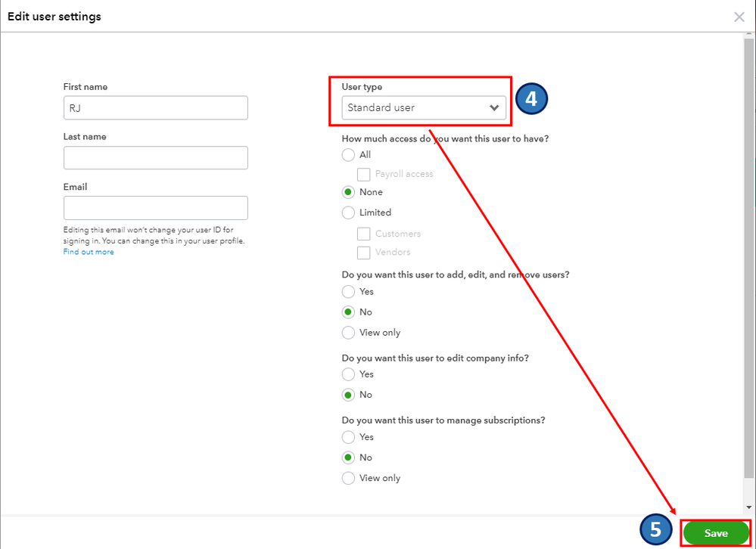Choose No for add, edit, remove users

pyautogui.click(x=348, y=312)
